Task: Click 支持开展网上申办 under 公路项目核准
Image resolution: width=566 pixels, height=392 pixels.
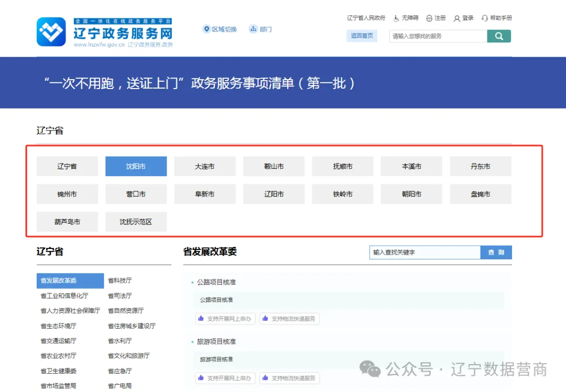Action: tap(225, 319)
